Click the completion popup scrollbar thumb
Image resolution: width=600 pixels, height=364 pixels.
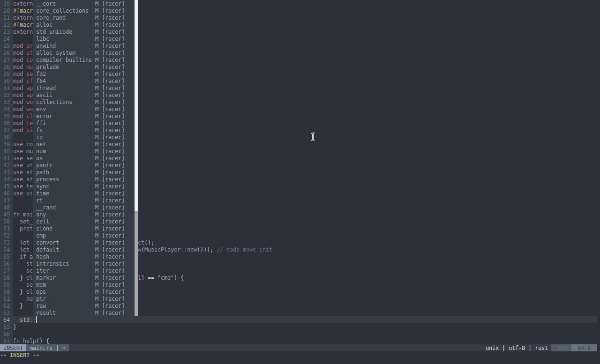pyautogui.click(x=136, y=105)
